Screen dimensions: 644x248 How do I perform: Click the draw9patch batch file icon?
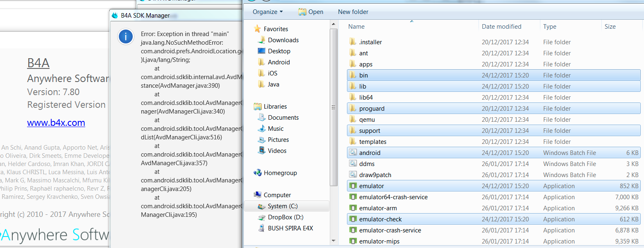coord(353,175)
